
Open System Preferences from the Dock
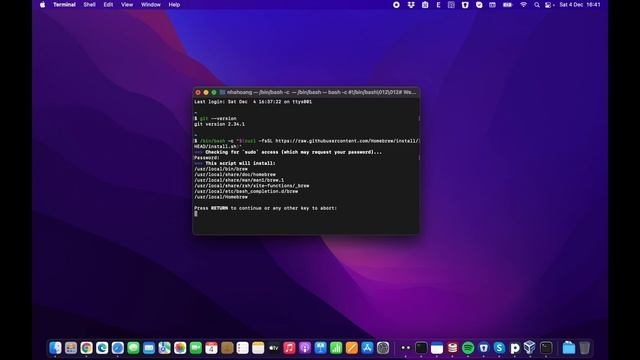pyautogui.click(x=383, y=348)
